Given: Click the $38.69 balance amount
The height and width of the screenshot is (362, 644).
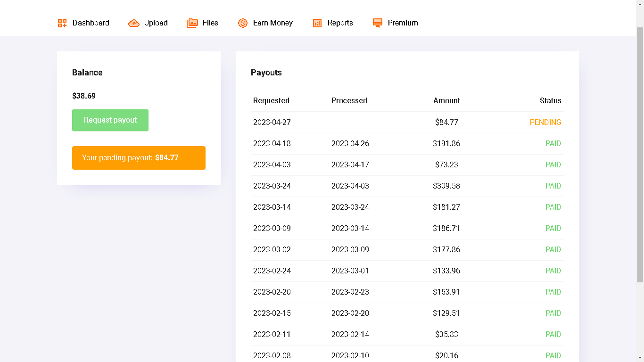Looking at the screenshot, I should [84, 96].
